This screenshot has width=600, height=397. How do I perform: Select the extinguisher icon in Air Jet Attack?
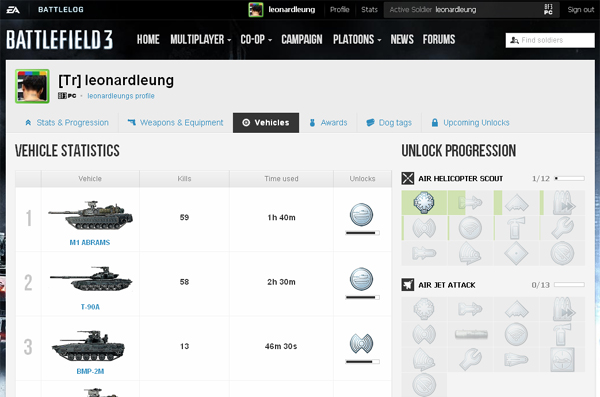(x=562, y=334)
